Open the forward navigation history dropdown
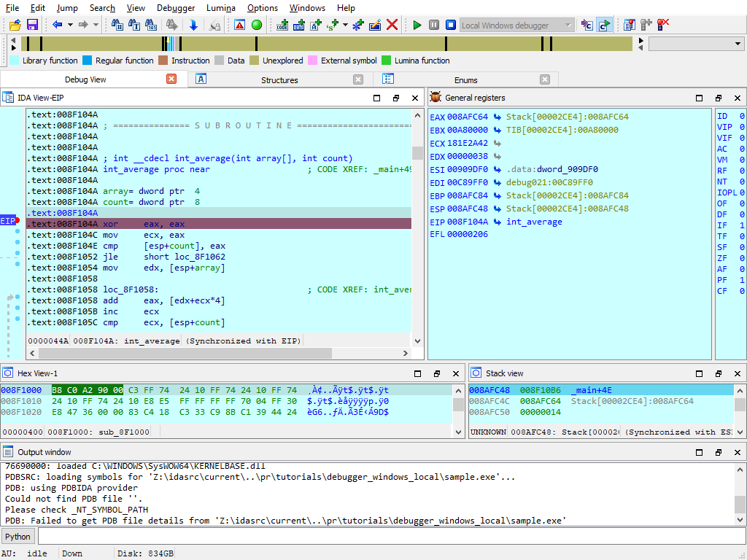747x560 pixels. coord(96,24)
